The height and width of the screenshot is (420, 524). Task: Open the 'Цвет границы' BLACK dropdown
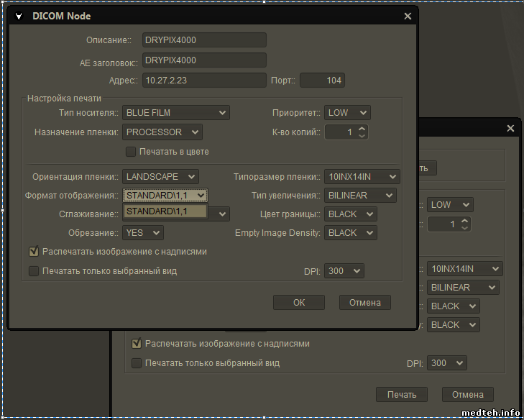coord(350,214)
